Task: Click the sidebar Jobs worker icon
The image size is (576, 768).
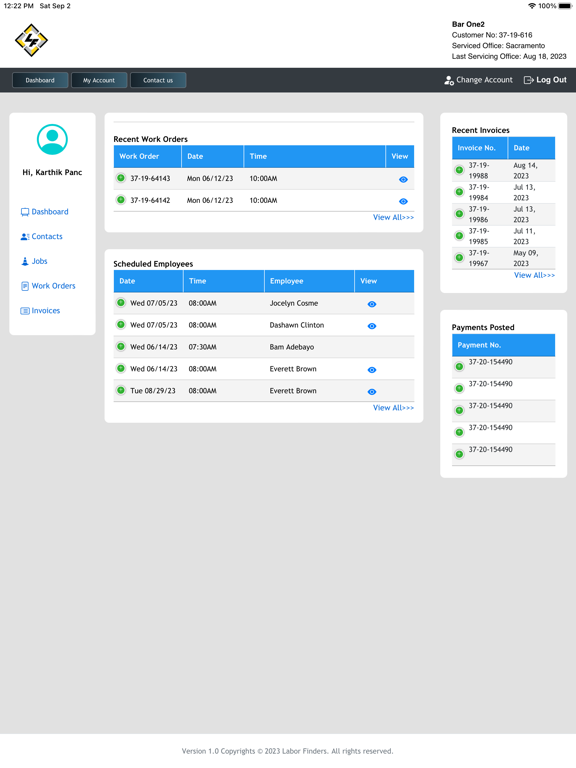Action: pos(25,261)
